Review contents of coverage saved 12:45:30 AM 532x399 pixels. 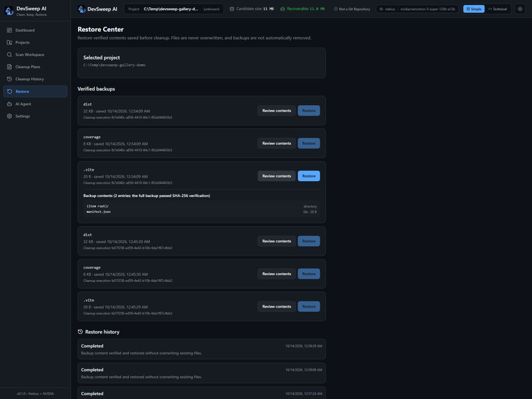276,274
